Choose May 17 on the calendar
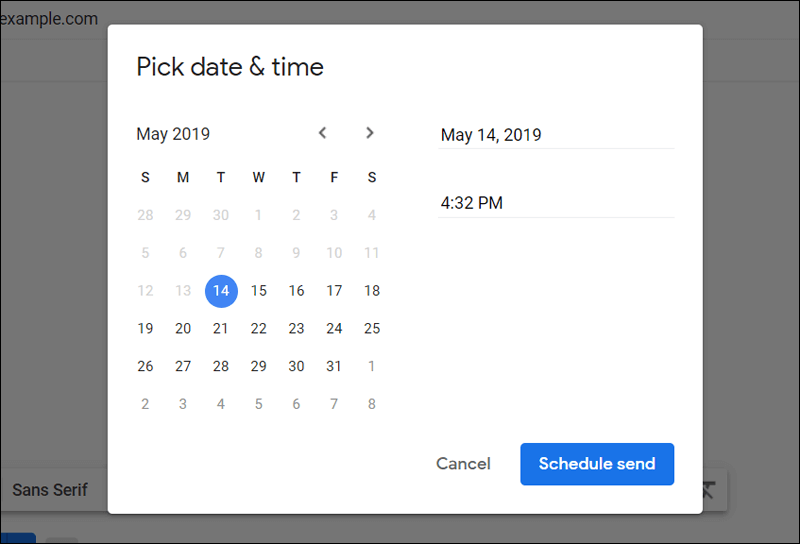This screenshot has height=544, width=800. point(334,291)
